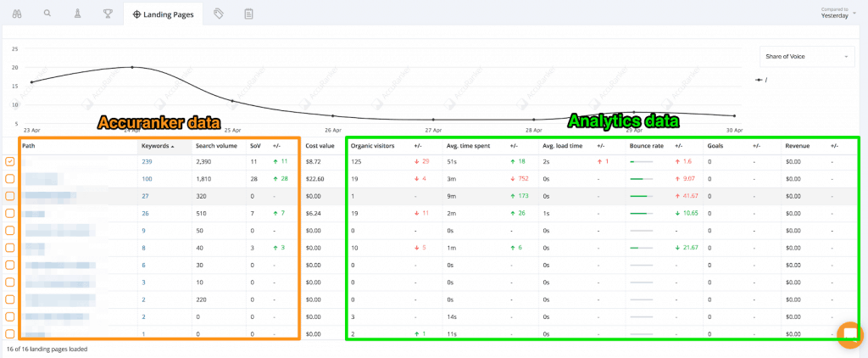This screenshot has height=358, width=868.
Task: Open the trophy icon tab
Action: pos(107,14)
